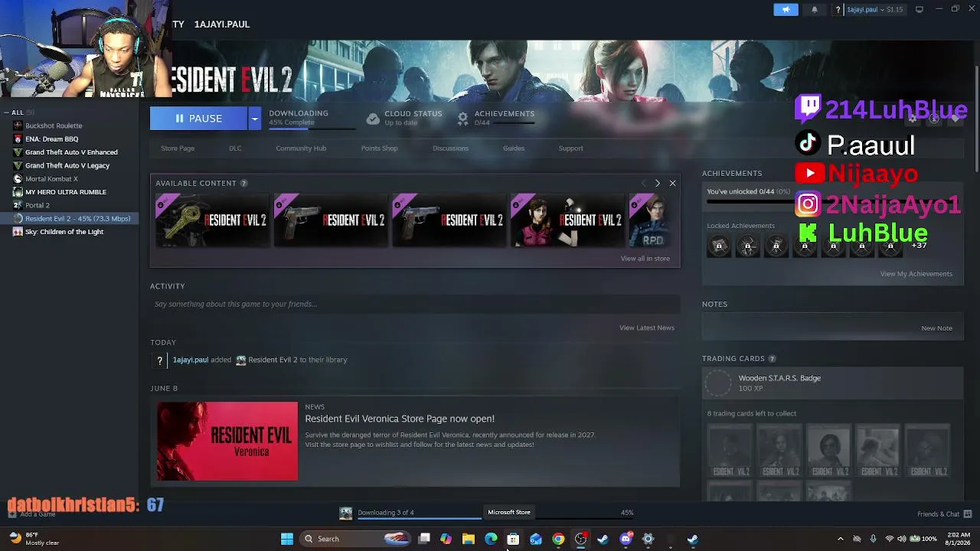This screenshot has height=551, width=980.
Task: Open the Store Page tab
Action: [178, 148]
